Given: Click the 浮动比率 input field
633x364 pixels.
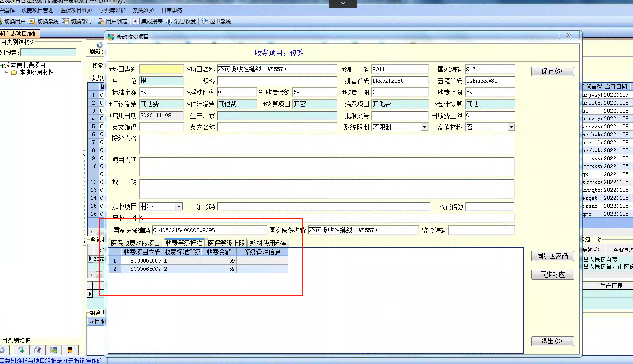Looking at the screenshot, I should [x=236, y=92].
